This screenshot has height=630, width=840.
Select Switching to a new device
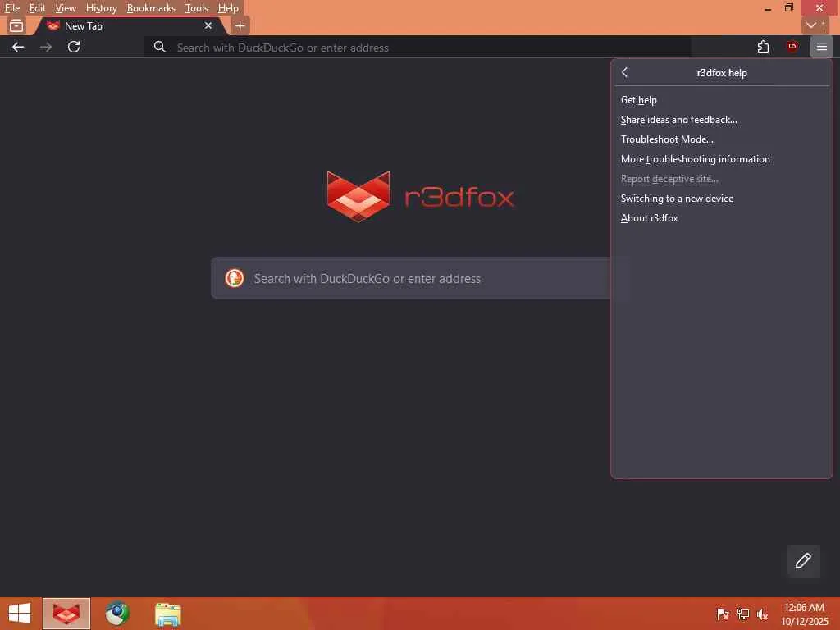(x=722, y=199)
